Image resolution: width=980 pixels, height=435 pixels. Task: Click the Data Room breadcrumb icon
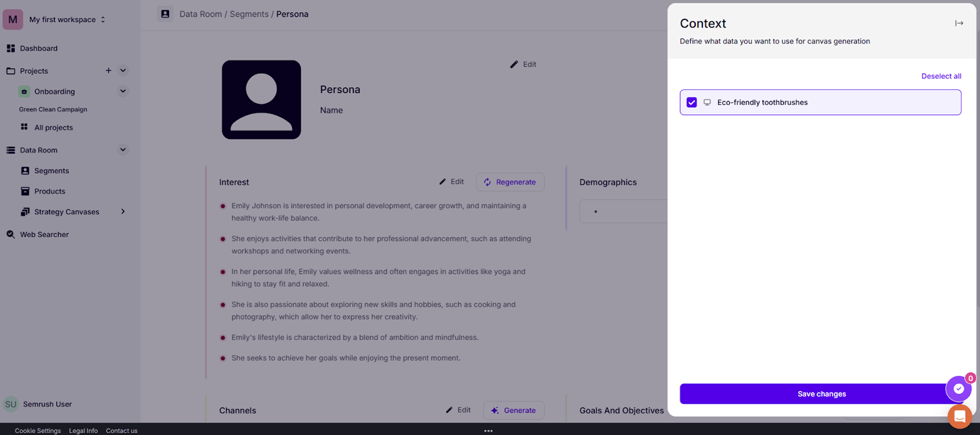pos(165,14)
